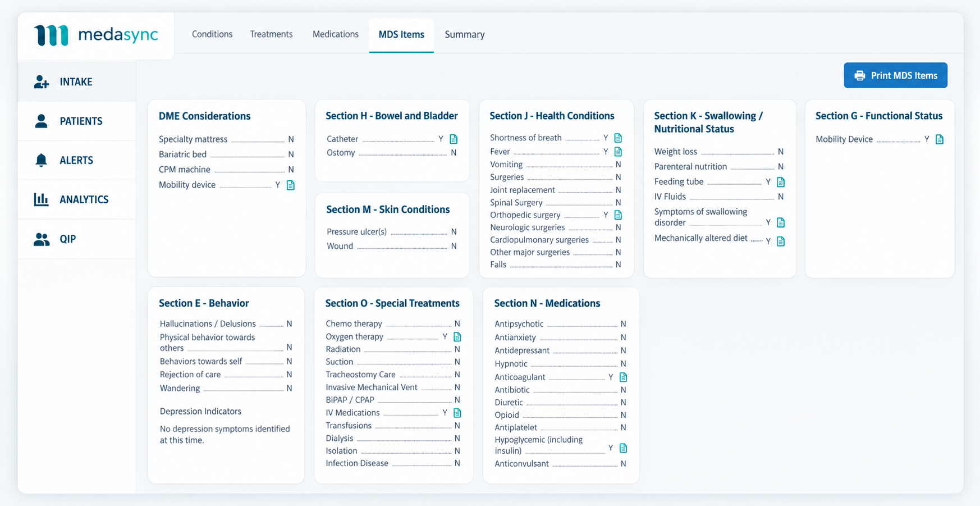View Oxygen therapy document icon
This screenshot has width=980, height=506.
(457, 337)
